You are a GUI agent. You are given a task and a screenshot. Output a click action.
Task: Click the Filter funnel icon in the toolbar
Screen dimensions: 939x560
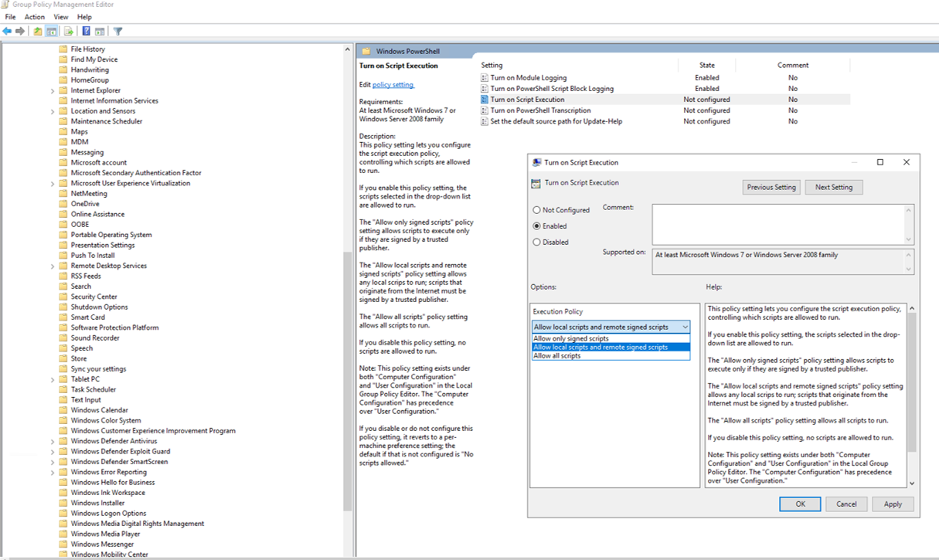coord(118,32)
